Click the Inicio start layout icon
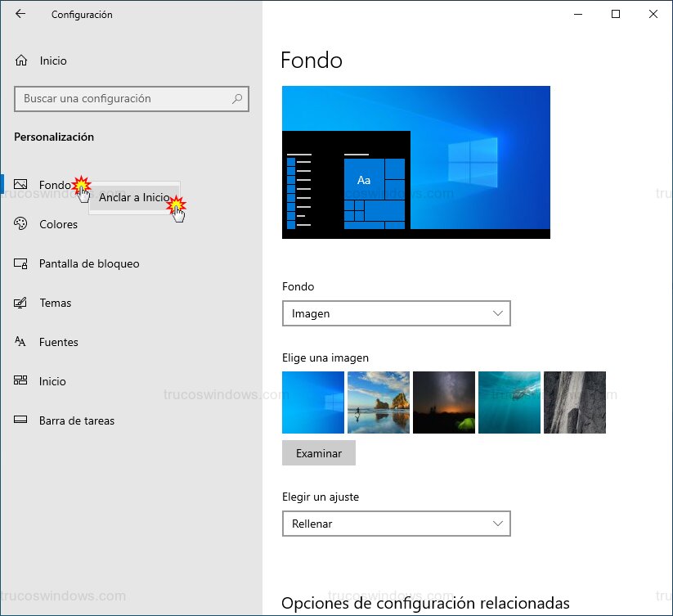The width and height of the screenshot is (673, 616). (20, 381)
